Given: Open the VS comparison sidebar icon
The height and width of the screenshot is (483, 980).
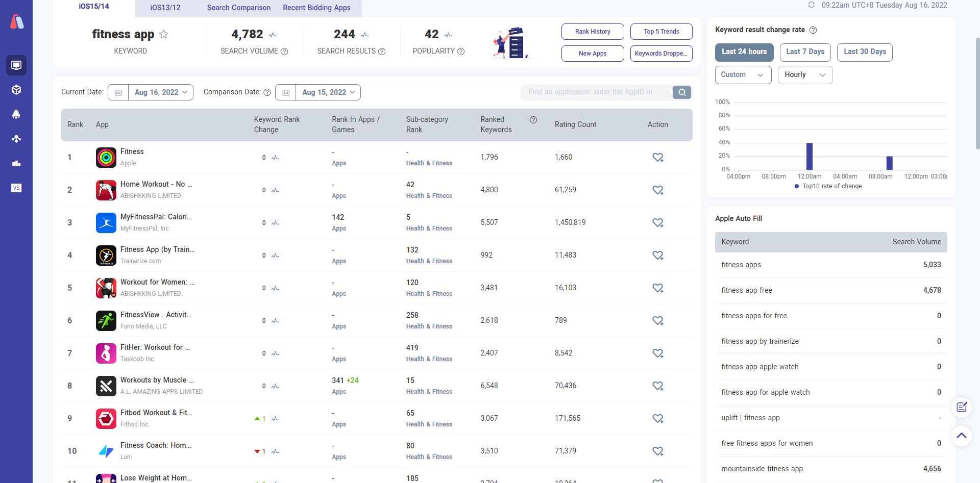Looking at the screenshot, I should (x=16, y=188).
